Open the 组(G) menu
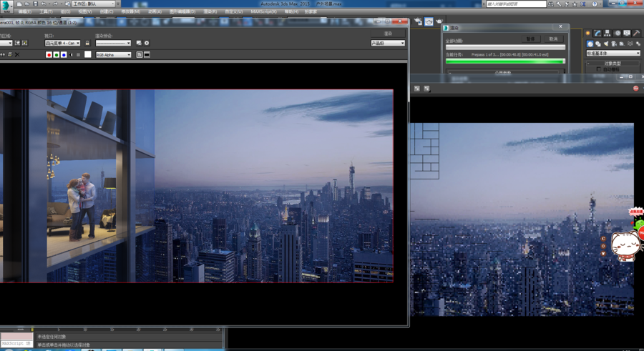This screenshot has width=644, height=351. pos(65,11)
